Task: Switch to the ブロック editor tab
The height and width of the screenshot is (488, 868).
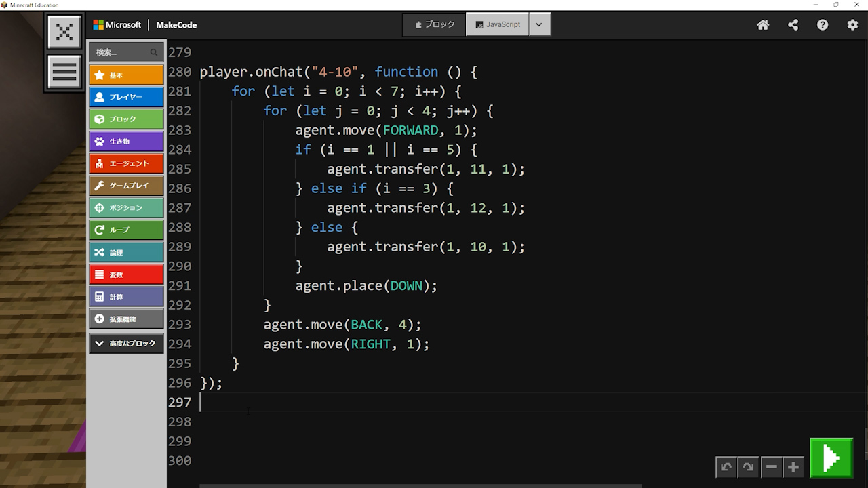Action: coord(435,24)
